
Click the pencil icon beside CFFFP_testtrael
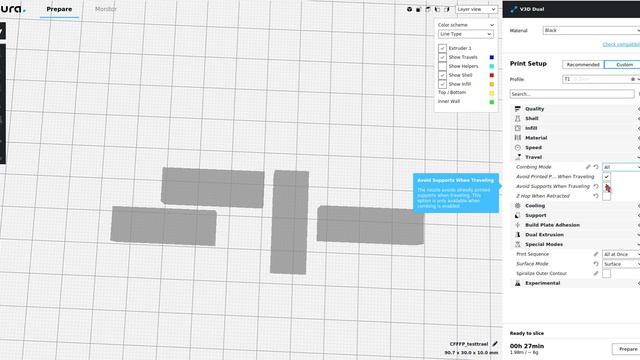pyautogui.click(x=495, y=344)
